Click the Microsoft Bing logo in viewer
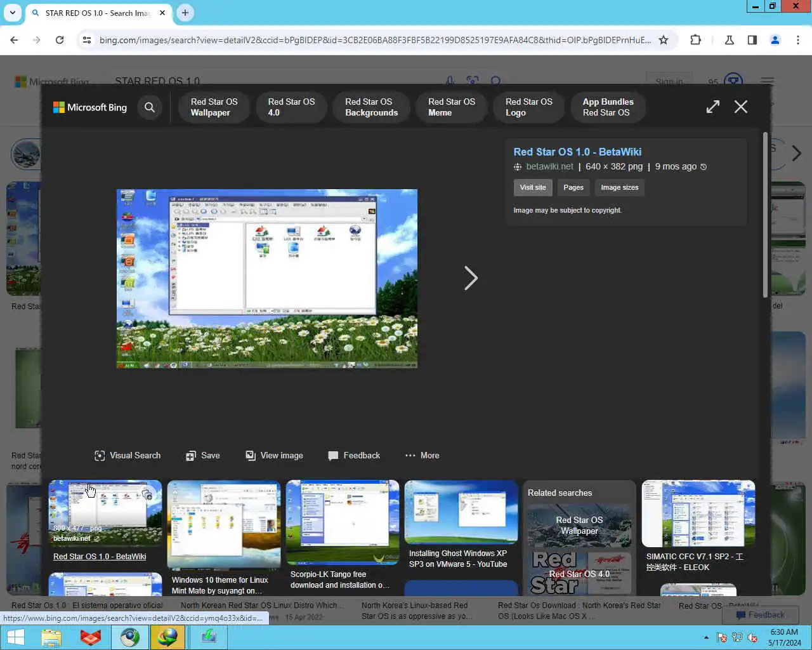The image size is (812, 650). pos(90,107)
